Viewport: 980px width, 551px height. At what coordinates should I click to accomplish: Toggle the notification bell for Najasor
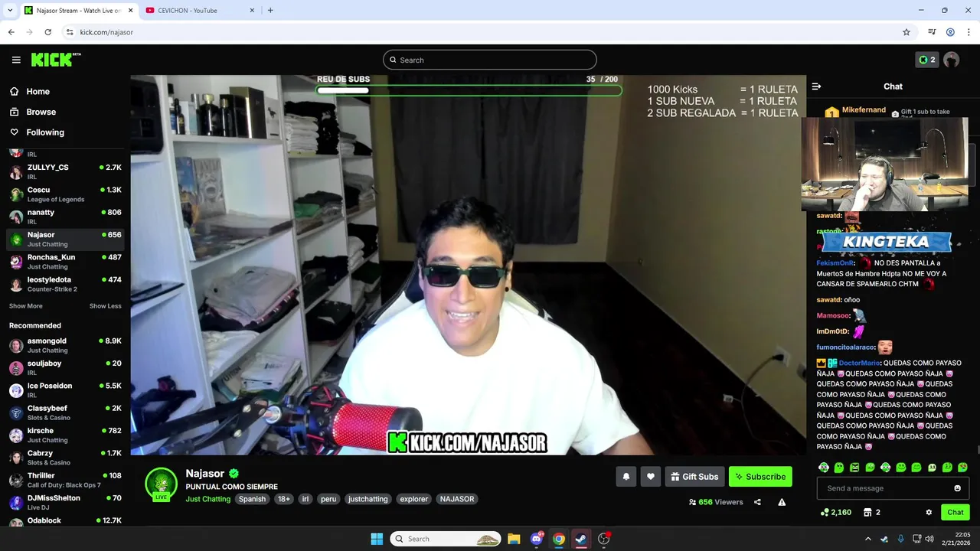click(x=626, y=477)
